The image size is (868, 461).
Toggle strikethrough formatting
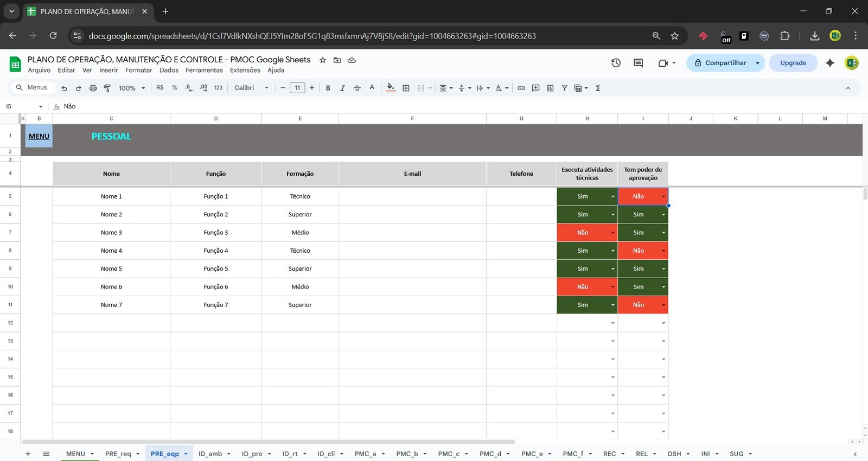pos(357,88)
